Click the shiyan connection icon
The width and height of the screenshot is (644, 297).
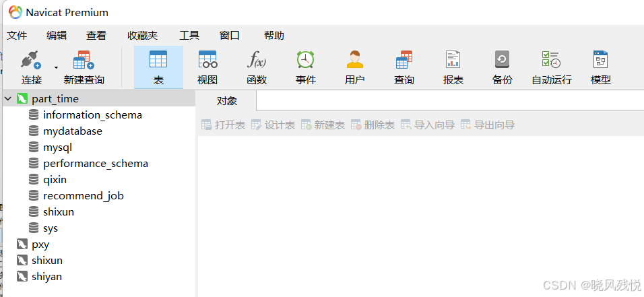(22, 277)
